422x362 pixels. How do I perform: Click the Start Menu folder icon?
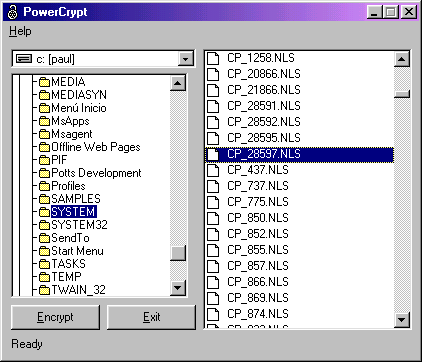coord(44,251)
